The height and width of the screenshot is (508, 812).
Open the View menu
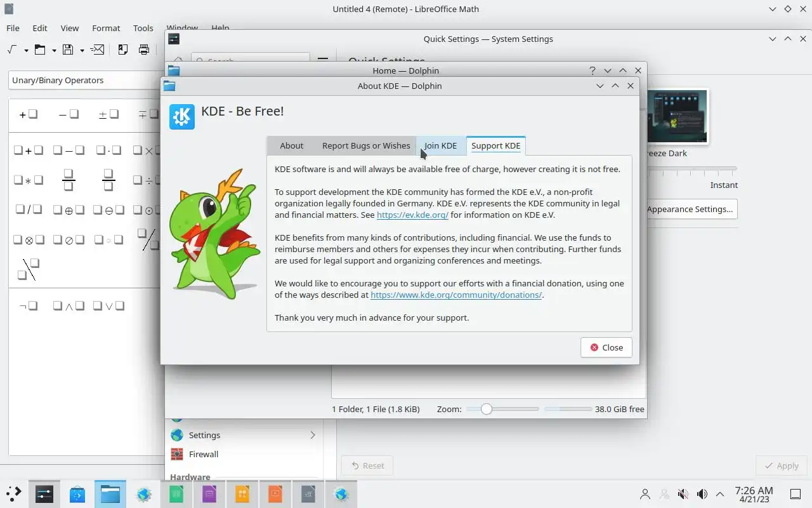tap(70, 28)
